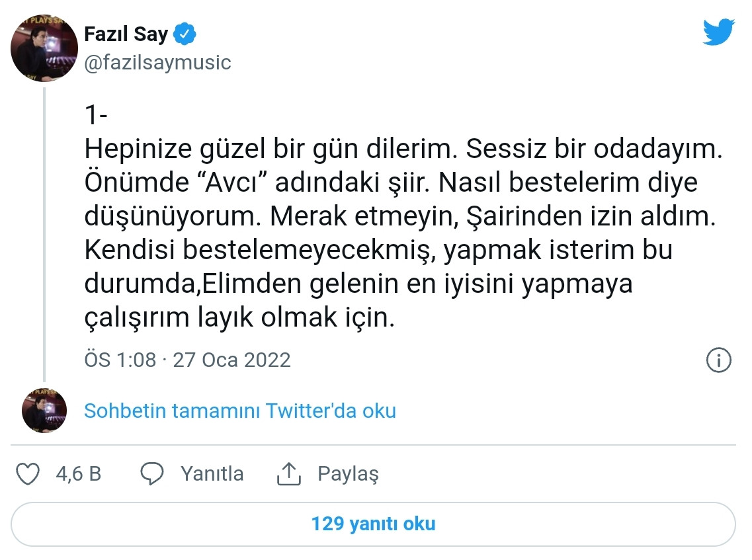The height and width of the screenshot is (560, 752).
Task: Click the Twitter bird logo
Action: (x=718, y=30)
